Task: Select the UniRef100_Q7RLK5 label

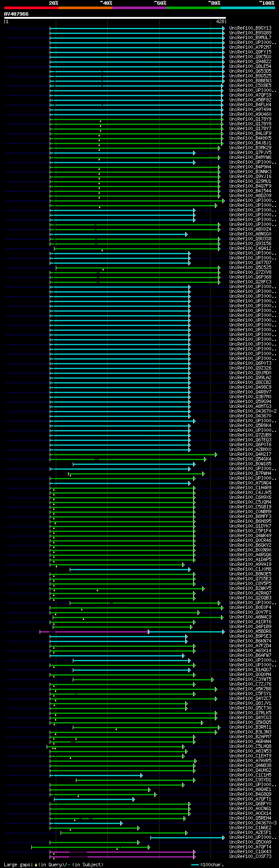Action: 250,713
